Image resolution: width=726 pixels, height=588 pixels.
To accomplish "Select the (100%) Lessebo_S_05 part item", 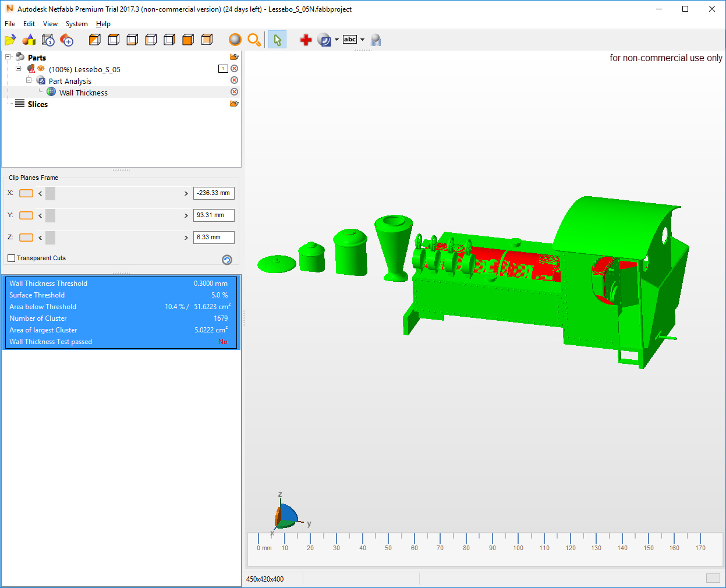I will click(x=84, y=69).
